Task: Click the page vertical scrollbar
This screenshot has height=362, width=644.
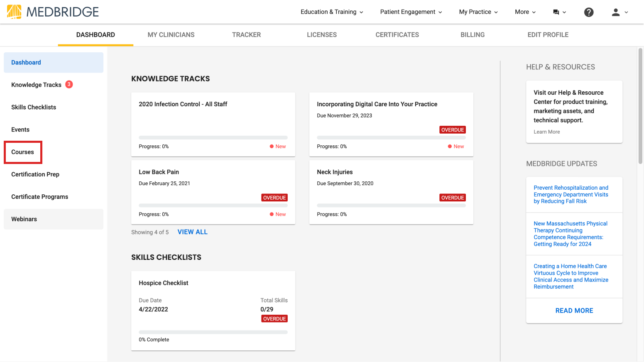Action: [x=640, y=106]
